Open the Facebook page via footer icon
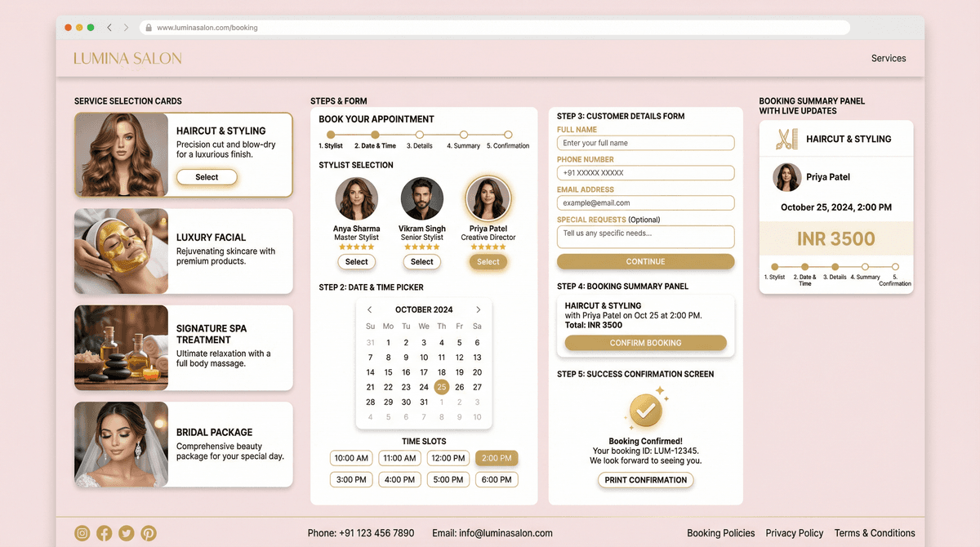The image size is (980, 547). 104,533
